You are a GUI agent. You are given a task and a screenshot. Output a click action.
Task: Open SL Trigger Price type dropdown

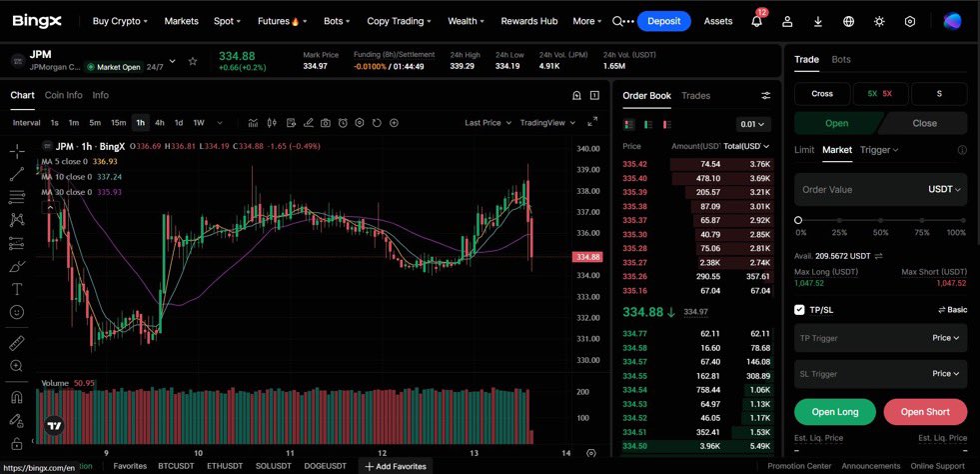point(946,374)
